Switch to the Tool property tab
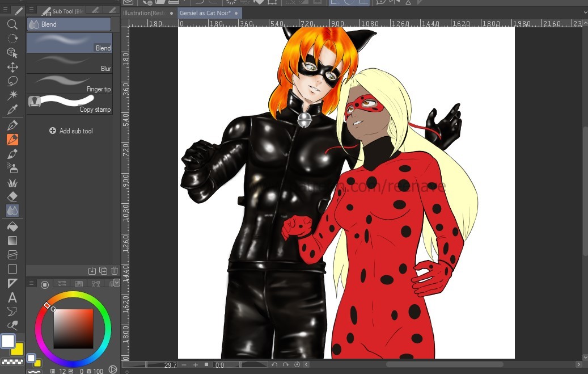The image size is (588, 374). [x=96, y=11]
